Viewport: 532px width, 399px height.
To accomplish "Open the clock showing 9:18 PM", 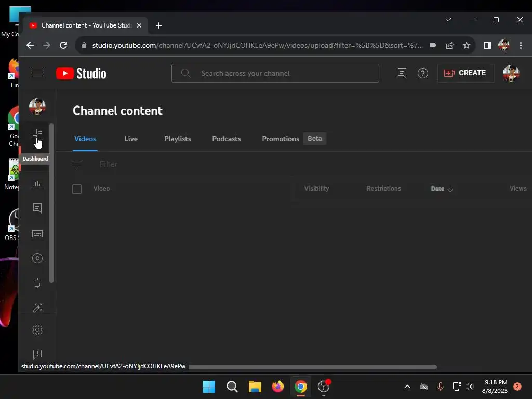I will (x=495, y=387).
